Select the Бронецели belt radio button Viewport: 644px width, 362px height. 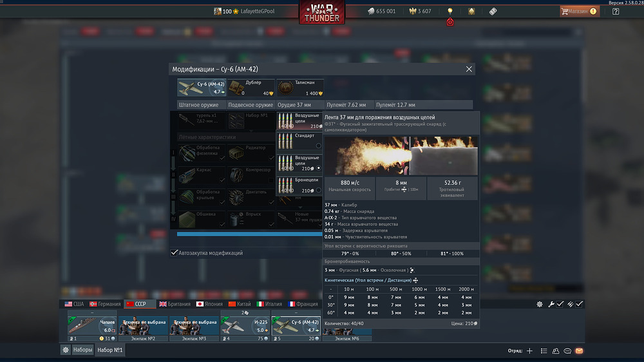coord(318,190)
